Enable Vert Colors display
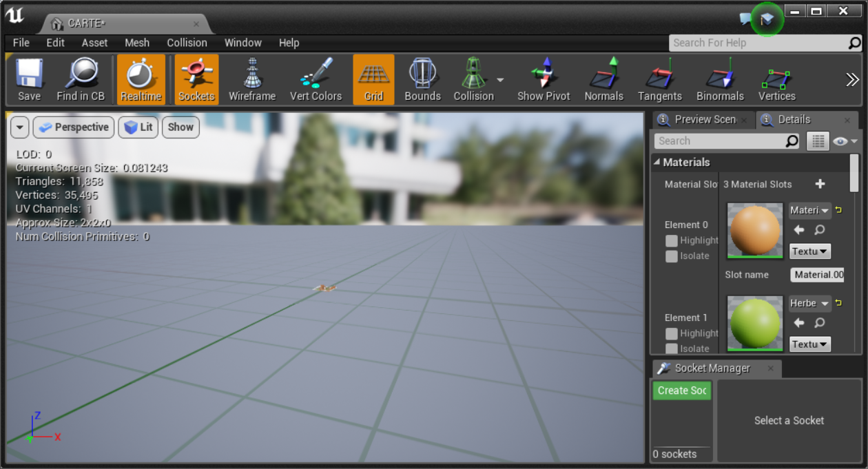 [316, 78]
